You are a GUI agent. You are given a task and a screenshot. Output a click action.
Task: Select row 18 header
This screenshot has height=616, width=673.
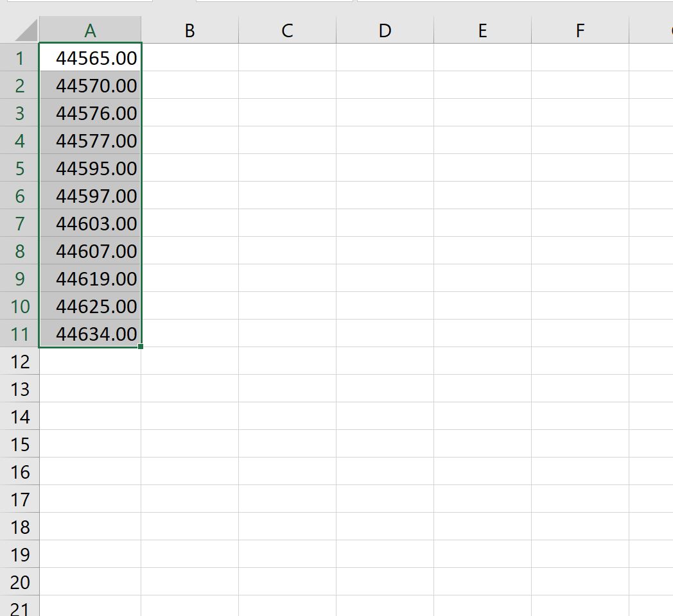pyautogui.click(x=19, y=526)
